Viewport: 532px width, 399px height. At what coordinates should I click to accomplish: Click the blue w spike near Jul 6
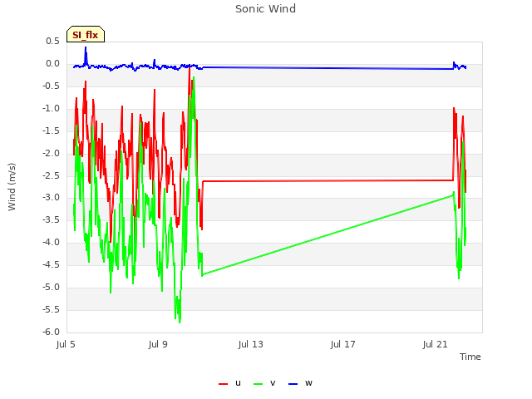pyautogui.click(x=86, y=54)
